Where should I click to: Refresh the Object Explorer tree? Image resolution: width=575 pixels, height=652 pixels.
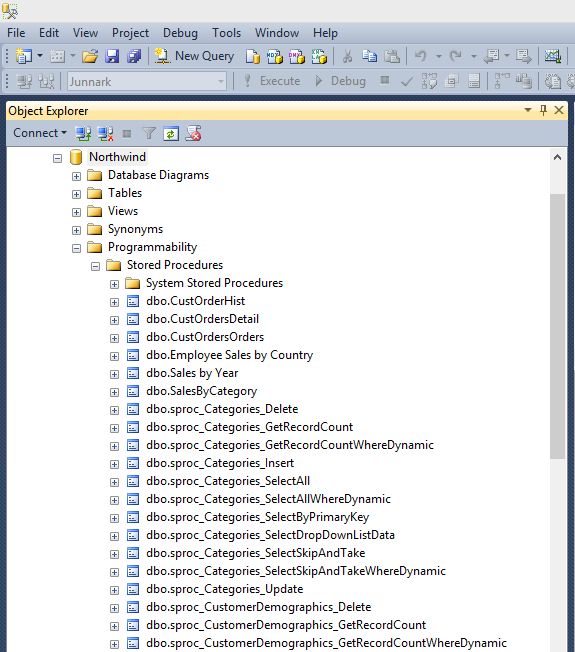(171, 133)
